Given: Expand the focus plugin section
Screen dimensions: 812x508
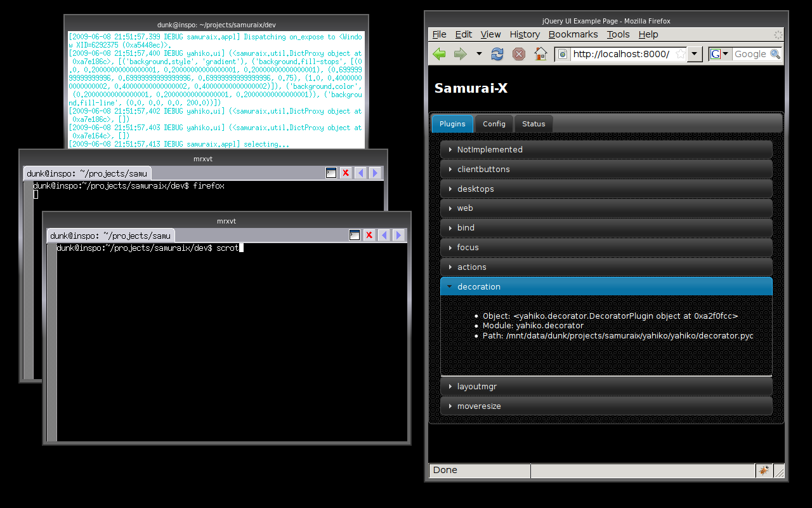Looking at the screenshot, I should (x=606, y=248).
